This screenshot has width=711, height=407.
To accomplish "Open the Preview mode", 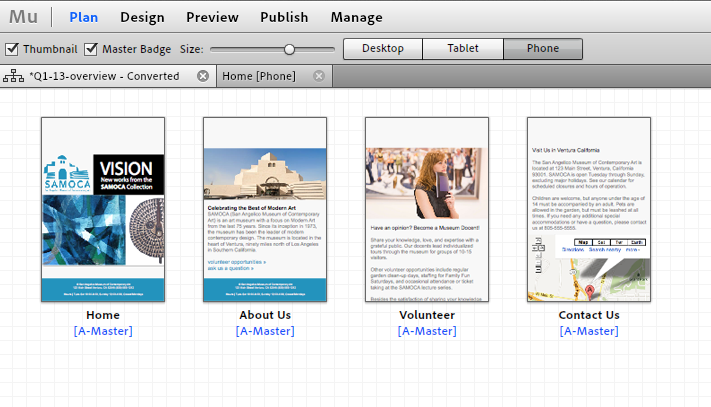I will [x=212, y=17].
